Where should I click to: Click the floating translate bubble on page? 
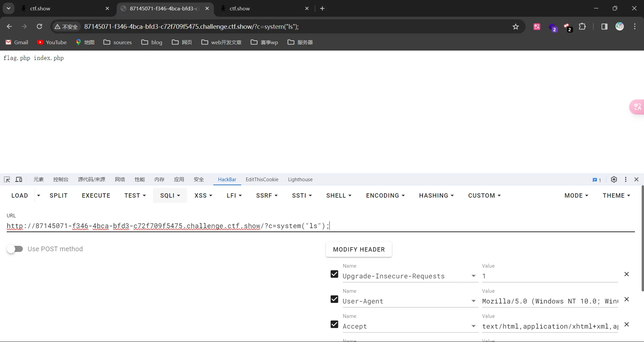pos(637,107)
